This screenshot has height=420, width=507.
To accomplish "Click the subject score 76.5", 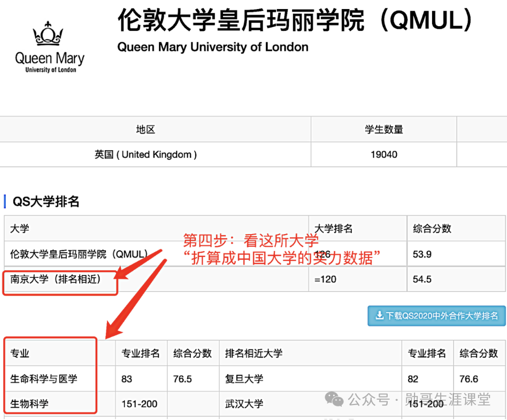I will point(182,379).
